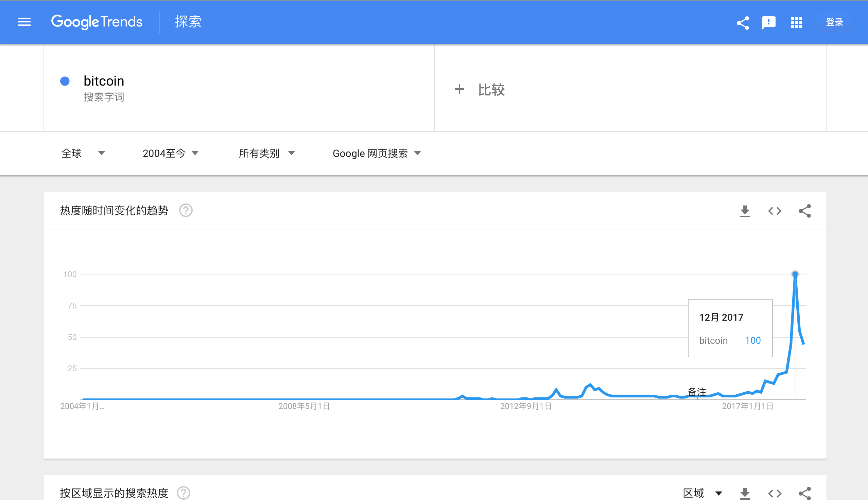The width and height of the screenshot is (868, 500).
Task: Open the Google 网页搜索 search type dropdown
Action: (377, 153)
